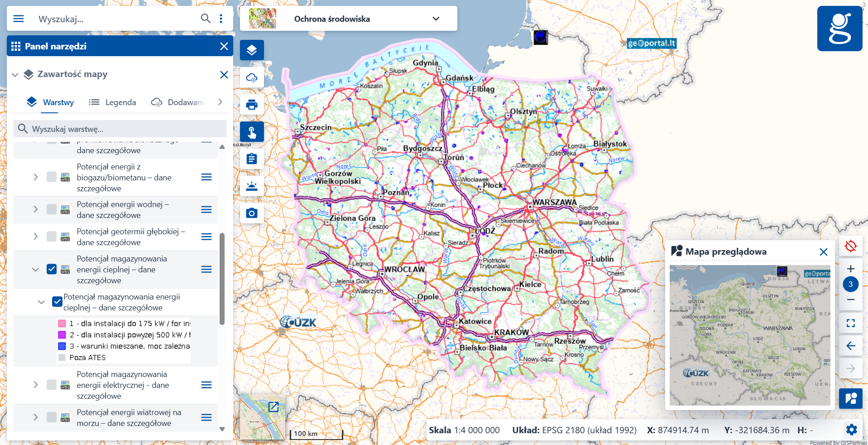Switch to the Warstwy tab
Screen dimensions: 868x445
(50, 102)
